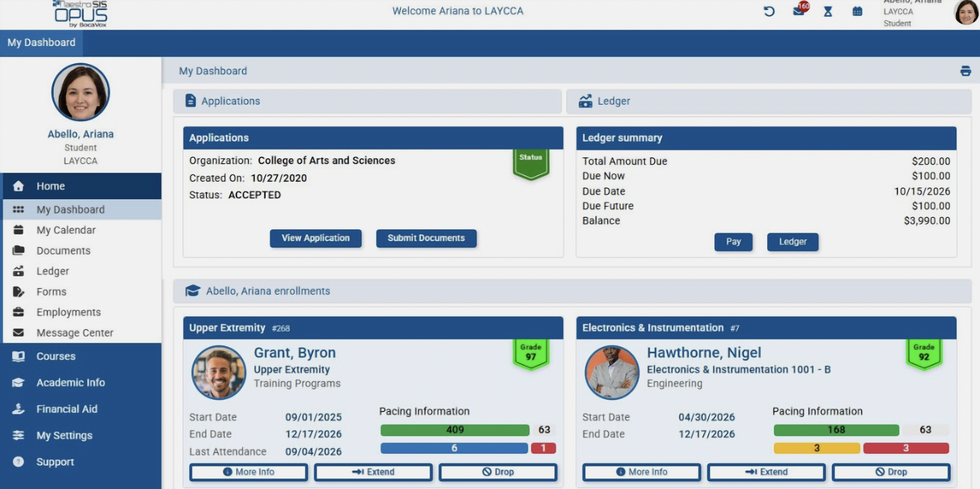
Task: Click the Submit Documents button
Action: tap(426, 238)
